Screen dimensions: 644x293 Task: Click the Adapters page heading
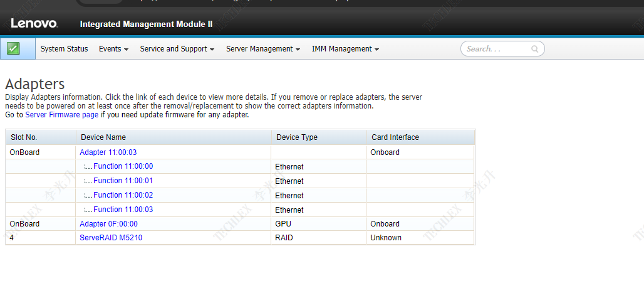click(35, 84)
